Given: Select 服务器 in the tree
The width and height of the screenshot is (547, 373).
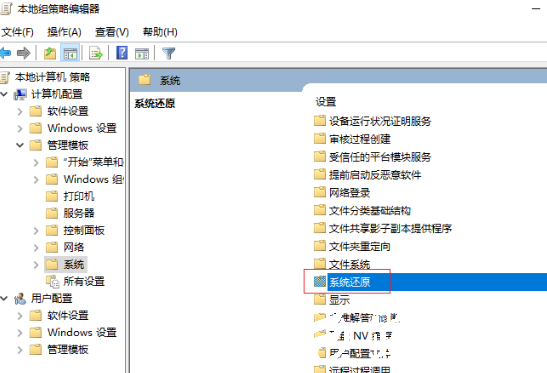Looking at the screenshot, I should (79, 213).
